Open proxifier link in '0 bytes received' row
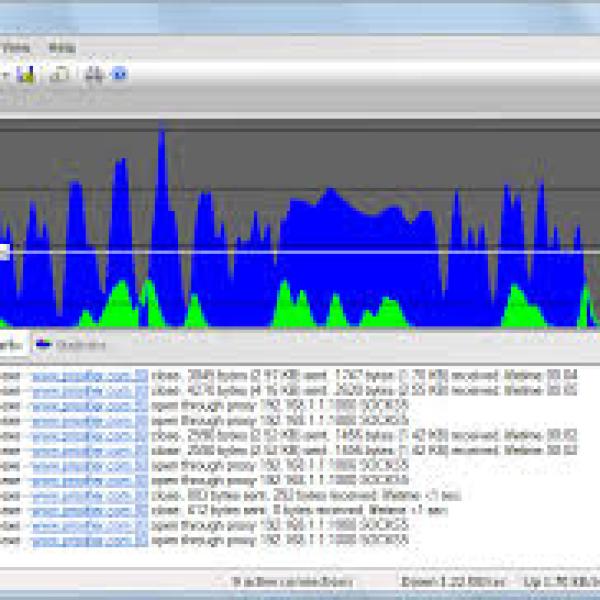The width and height of the screenshot is (600, 600). pyautogui.click(x=89, y=511)
